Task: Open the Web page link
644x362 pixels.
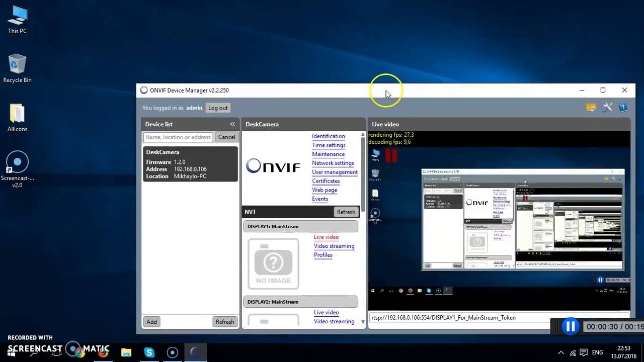Action: point(325,190)
